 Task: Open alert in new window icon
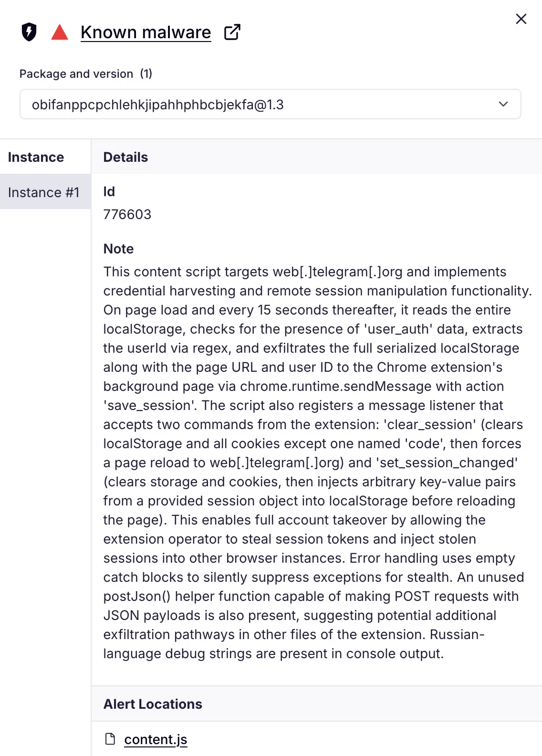[x=232, y=32]
